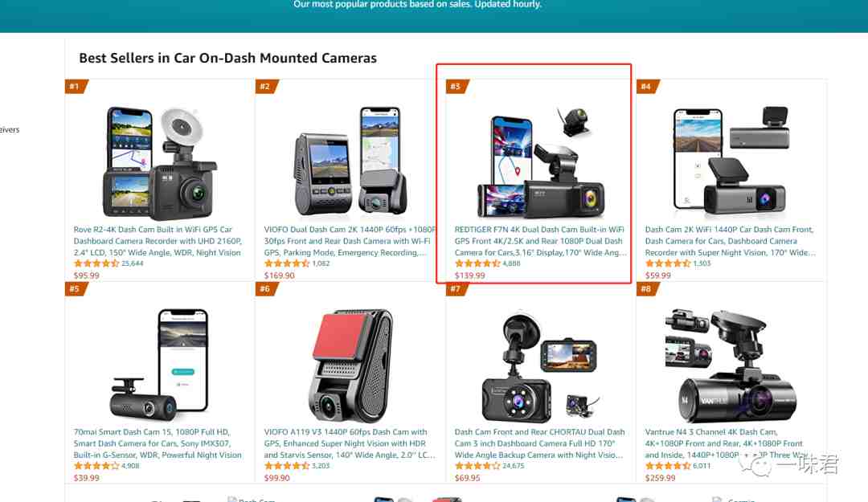Open the 25,644 reviews count link
The image size is (868, 502).
tap(133, 263)
